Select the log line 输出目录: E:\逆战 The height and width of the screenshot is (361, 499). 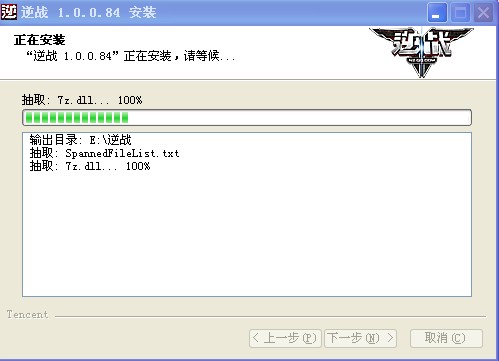(80, 140)
